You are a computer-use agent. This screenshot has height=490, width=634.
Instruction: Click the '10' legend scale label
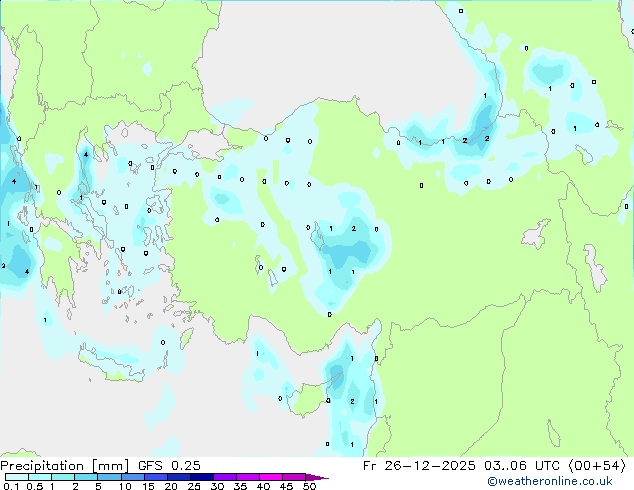pyautogui.click(x=125, y=486)
